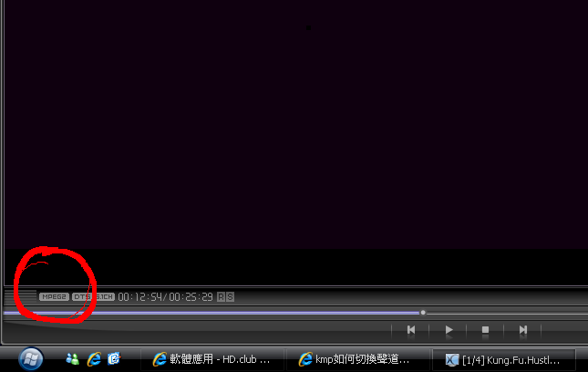The image size is (588, 372).
Task: Skip to the previous track
Action: pyautogui.click(x=411, y=330)
